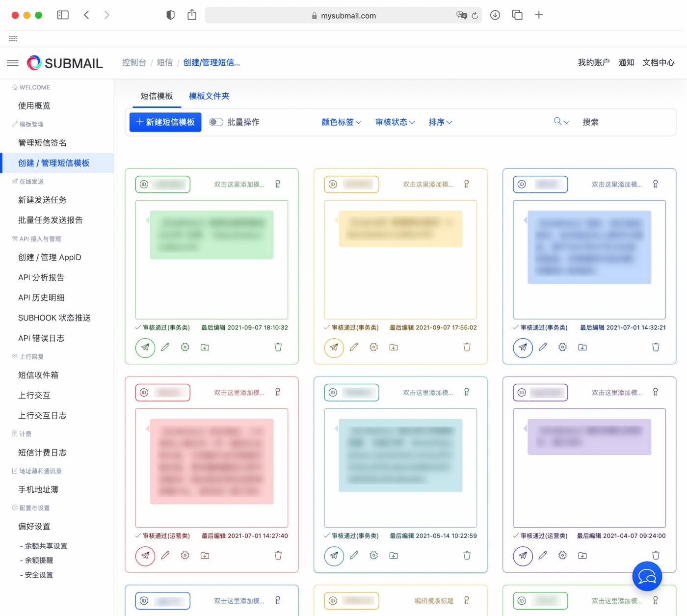Click the green template message preview thumbnail

(x=211, y=235)
